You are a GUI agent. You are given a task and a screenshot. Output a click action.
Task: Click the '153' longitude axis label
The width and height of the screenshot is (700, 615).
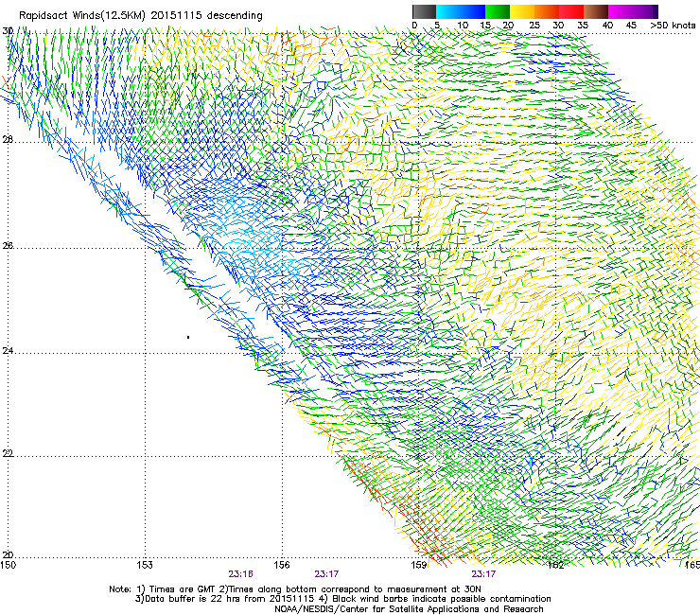click(x=145, y=565)
